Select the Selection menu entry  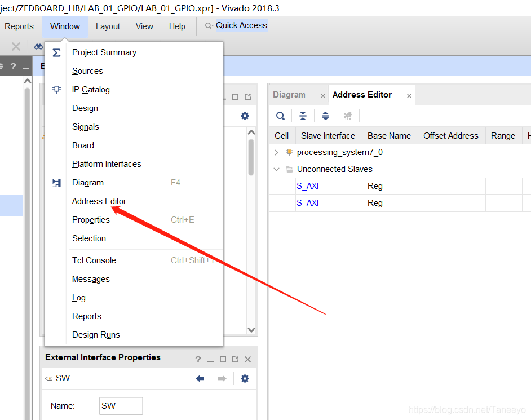(x=134, y=238)
